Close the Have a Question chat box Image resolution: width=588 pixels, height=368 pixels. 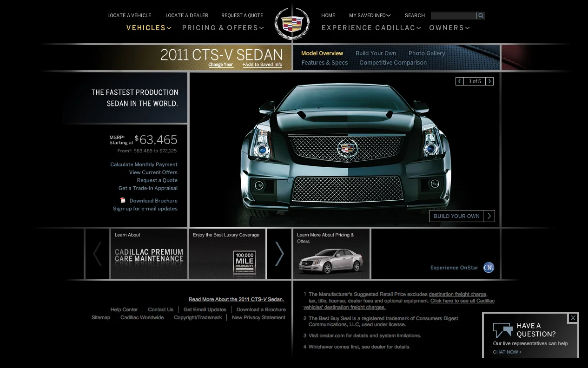(x=573, y=318)
